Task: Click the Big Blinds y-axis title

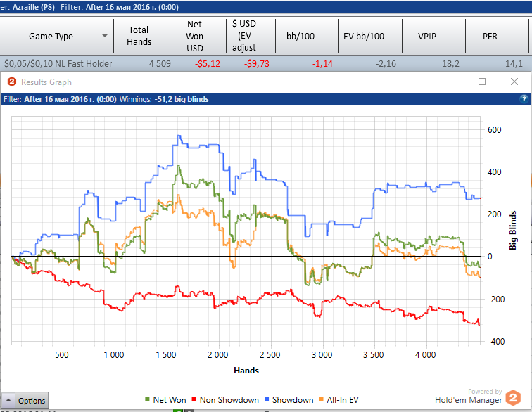Action: [x=513, y=230]
